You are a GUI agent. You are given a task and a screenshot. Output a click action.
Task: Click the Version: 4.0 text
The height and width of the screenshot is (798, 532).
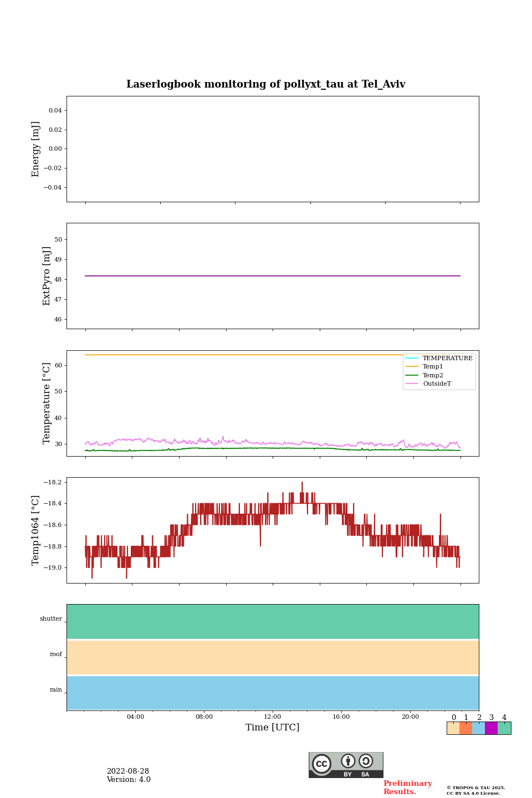click(129, 780)
